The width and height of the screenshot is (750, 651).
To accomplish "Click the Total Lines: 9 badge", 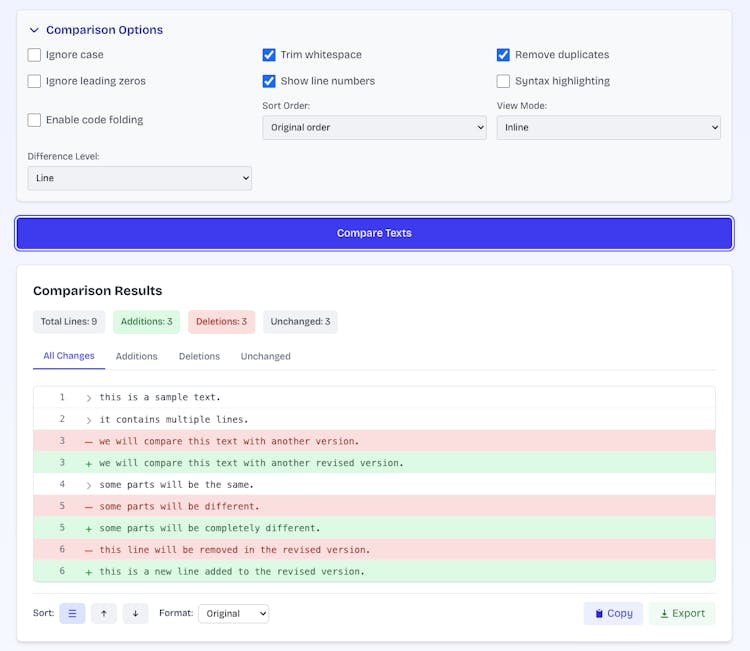I will 69,322.
